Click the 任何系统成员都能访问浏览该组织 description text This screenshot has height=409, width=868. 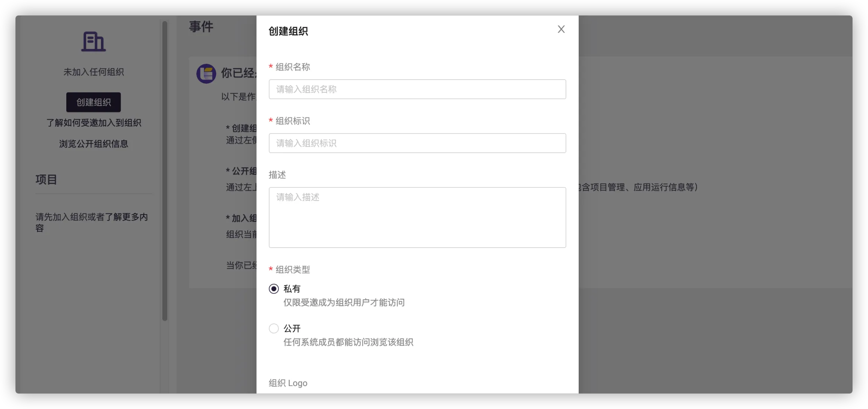348,342
